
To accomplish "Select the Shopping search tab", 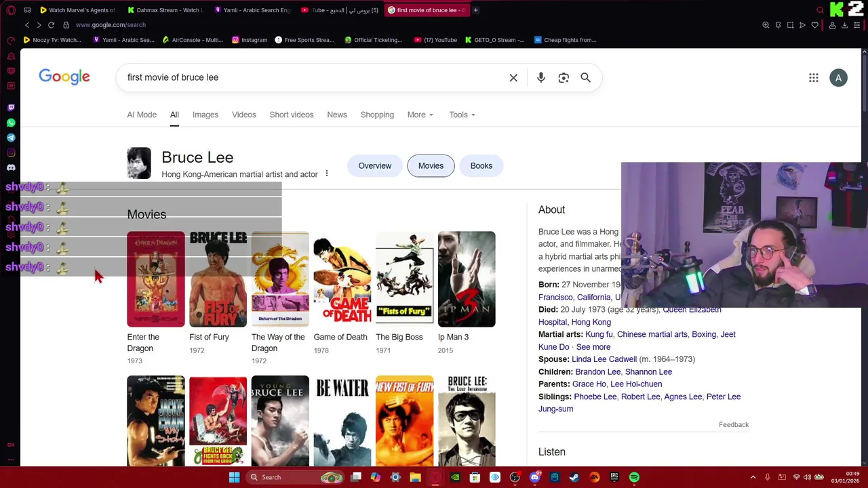I will coord(377,115).
